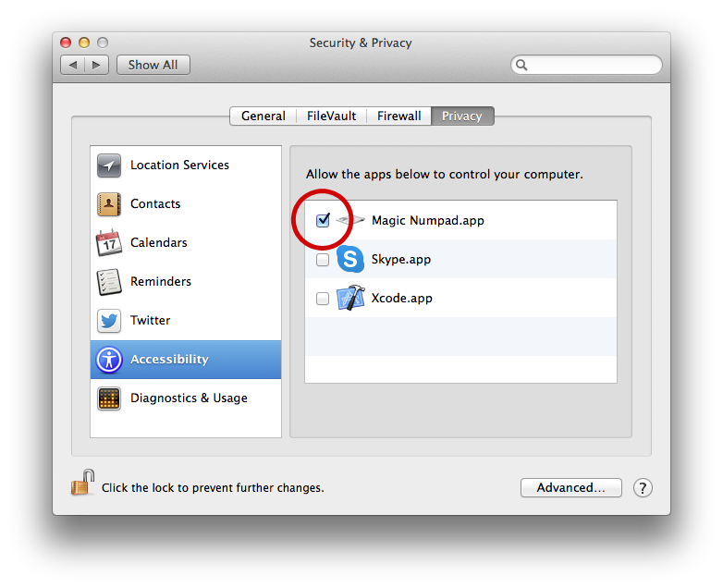Select Diagnostics & Usage in the list
This screenshot has height=588, width=723.
186,398
